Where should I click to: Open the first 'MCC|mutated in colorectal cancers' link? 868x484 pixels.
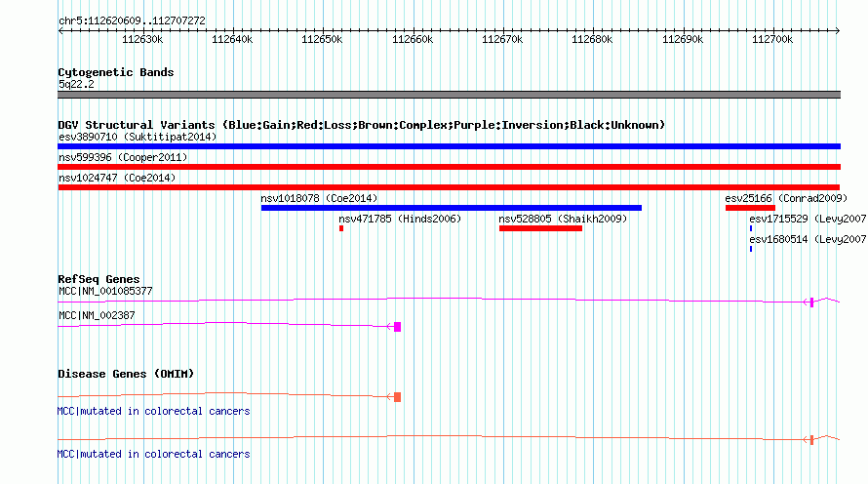(153, 412)
